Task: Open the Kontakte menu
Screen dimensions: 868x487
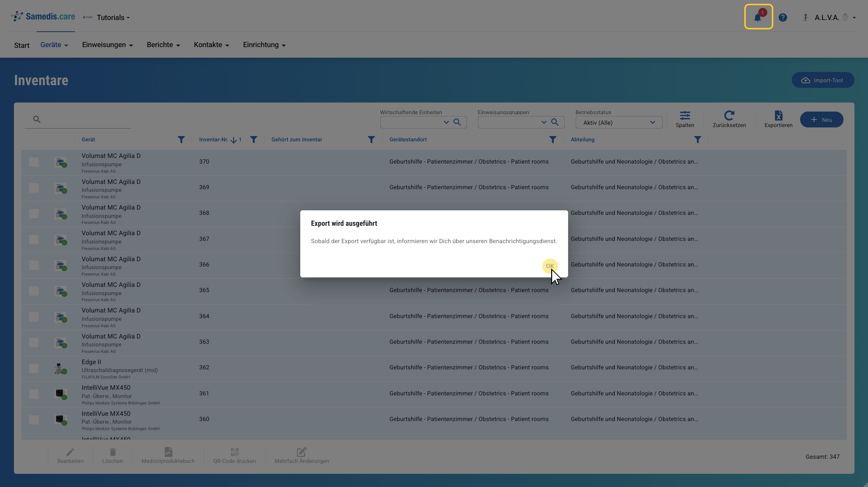Action: (x=212, y=45)
